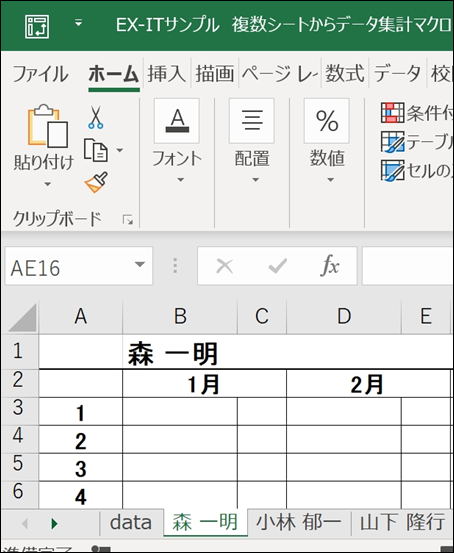Switch to the ホーム tab
This screenshot has width=454, height=553.
tap(114, 74)
